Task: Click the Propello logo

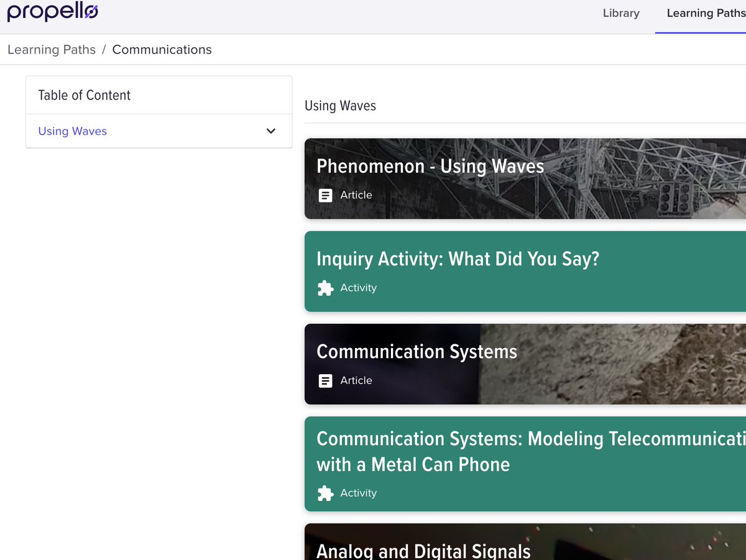Action: pyautogui.click(x=52, y=12)
